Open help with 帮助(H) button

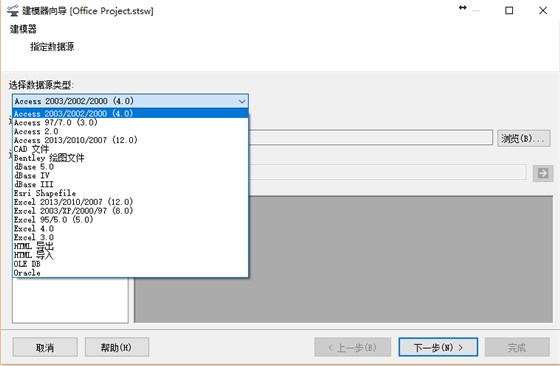pyautogui.click(x=117, y=347)
